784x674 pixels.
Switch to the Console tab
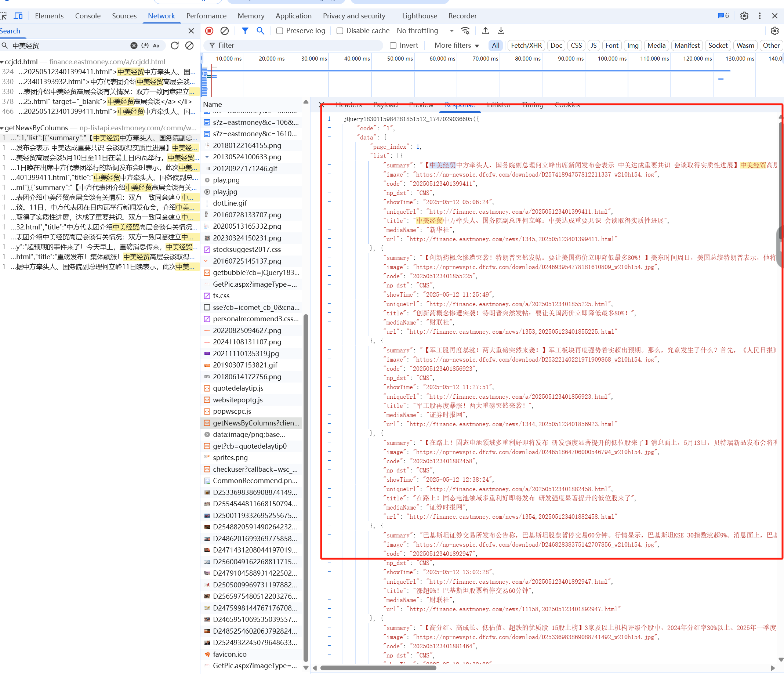[88, 16]
